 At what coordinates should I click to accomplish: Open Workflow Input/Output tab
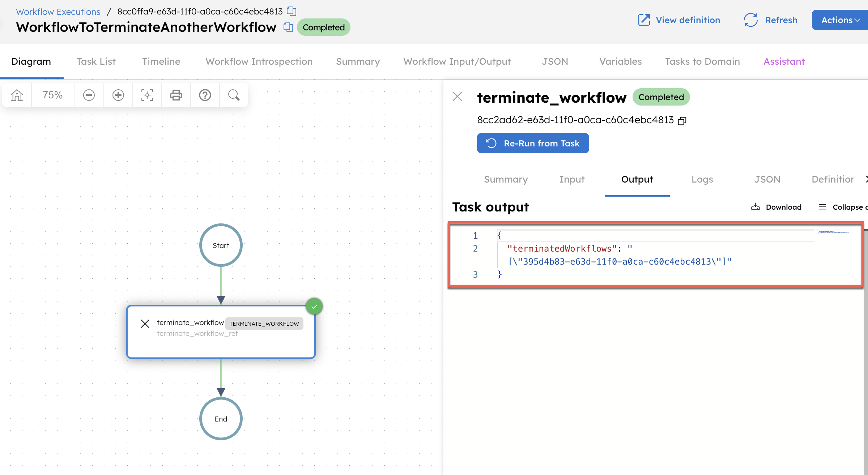457,61
